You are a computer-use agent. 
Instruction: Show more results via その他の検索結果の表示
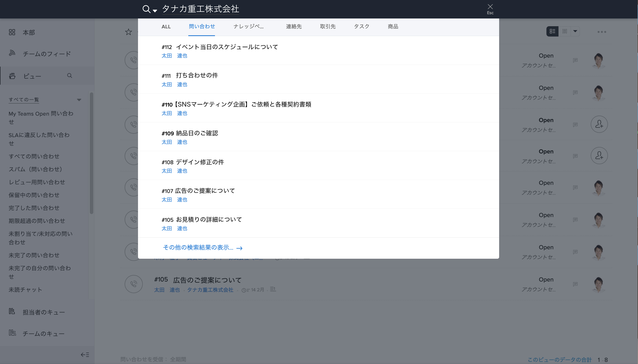coord(202,248)
